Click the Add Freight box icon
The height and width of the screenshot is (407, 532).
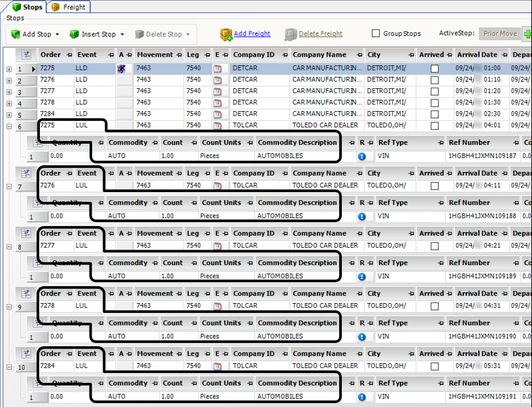point(226,35)
